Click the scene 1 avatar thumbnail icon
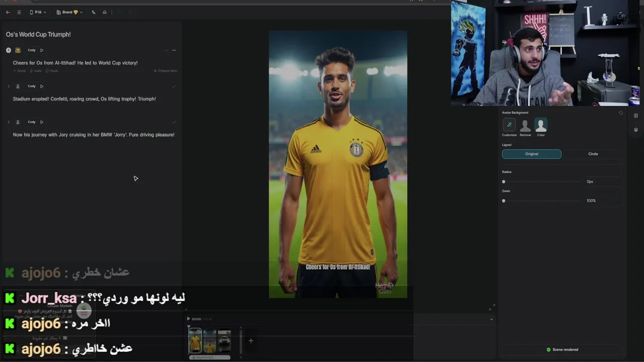 tap(18, 50)
